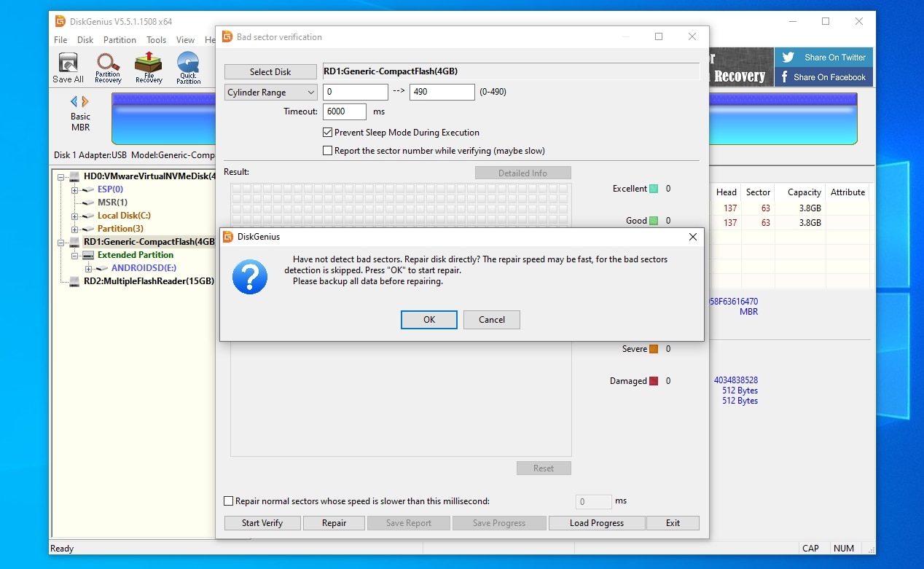924x569 pixels.
Task: Click the end cylinder field containing 490
Action: point(442,93)
